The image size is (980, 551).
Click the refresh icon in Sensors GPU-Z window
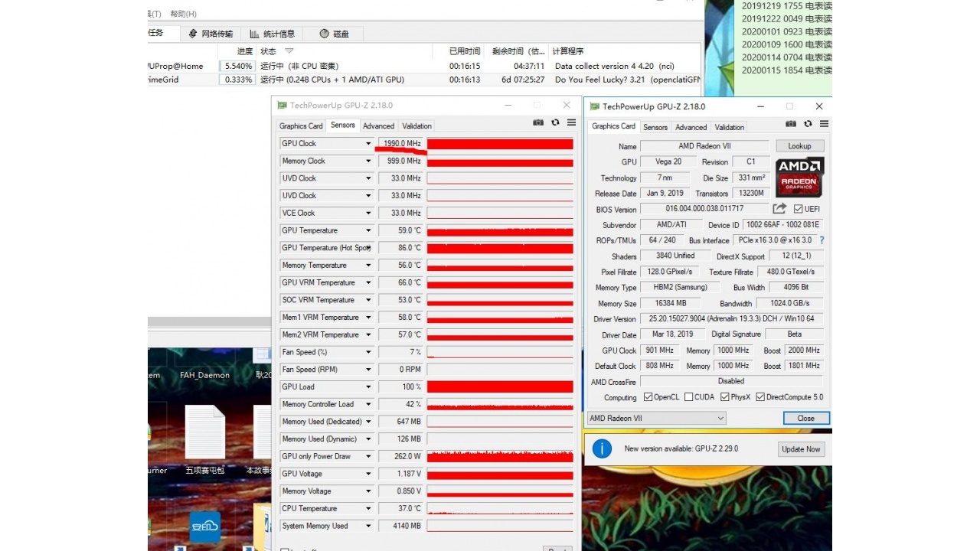pos(555,122)
